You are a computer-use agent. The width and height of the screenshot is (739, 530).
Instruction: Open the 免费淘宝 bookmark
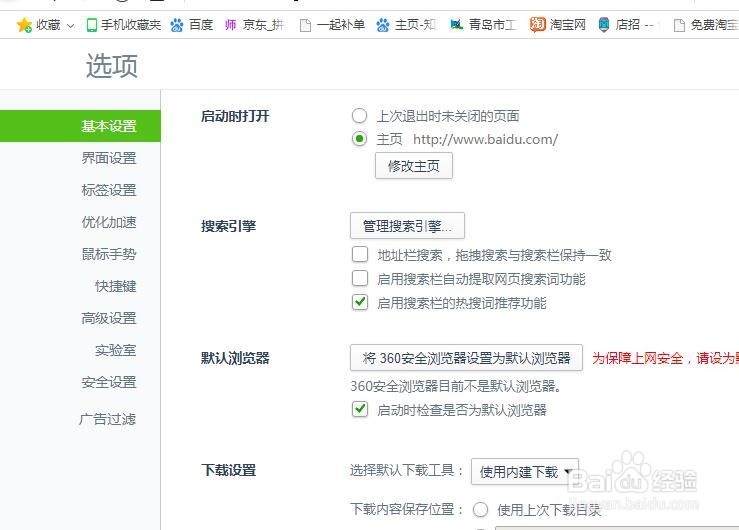(706, 25)
